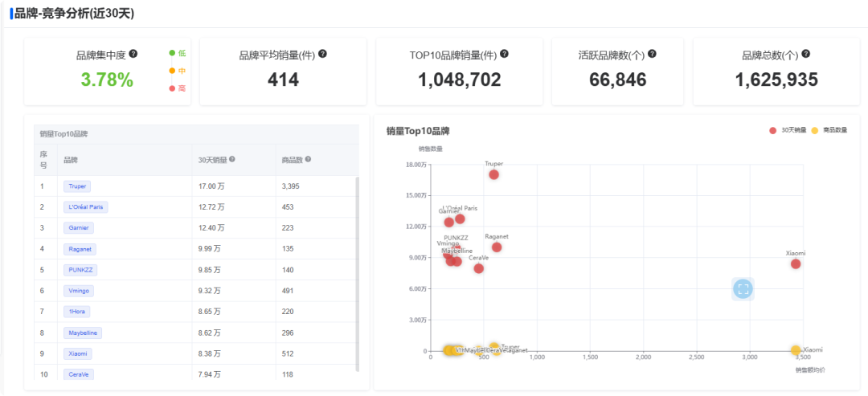Click the red Truper sales point

coord(493,175)
